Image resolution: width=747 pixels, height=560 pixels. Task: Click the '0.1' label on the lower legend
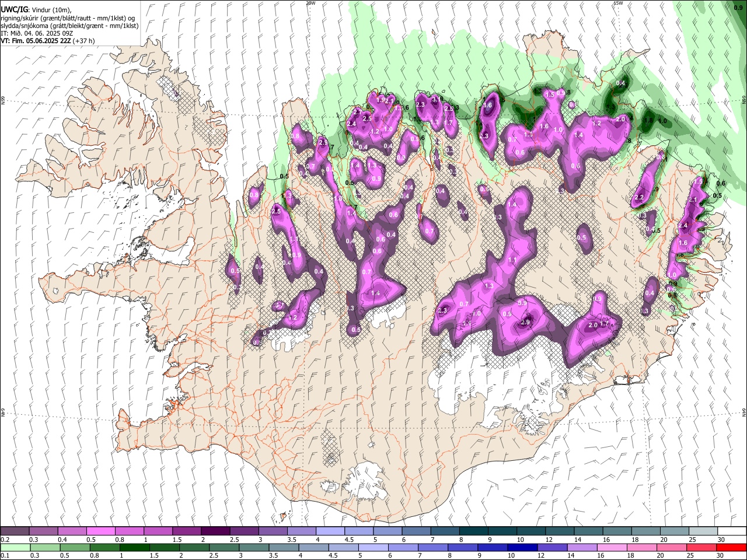(5, 556)
